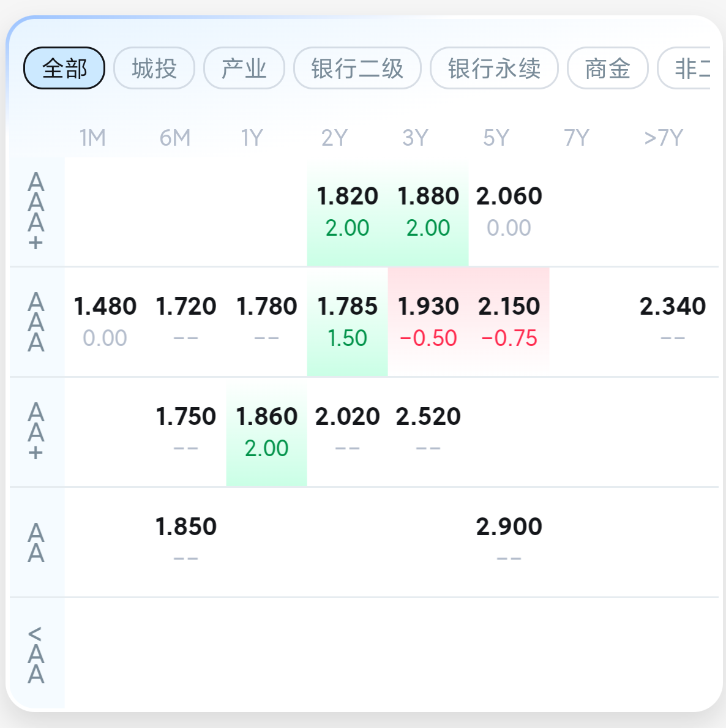Select the 银行二级 tab
The width and height of the screenshot is (726, 728).
pos(357,68)
